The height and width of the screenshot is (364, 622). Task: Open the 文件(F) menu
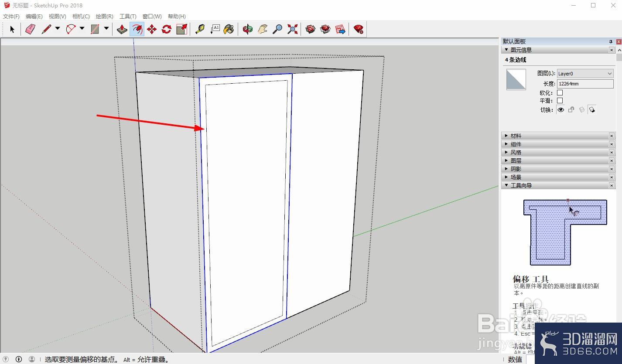click(x=11, y=16)
